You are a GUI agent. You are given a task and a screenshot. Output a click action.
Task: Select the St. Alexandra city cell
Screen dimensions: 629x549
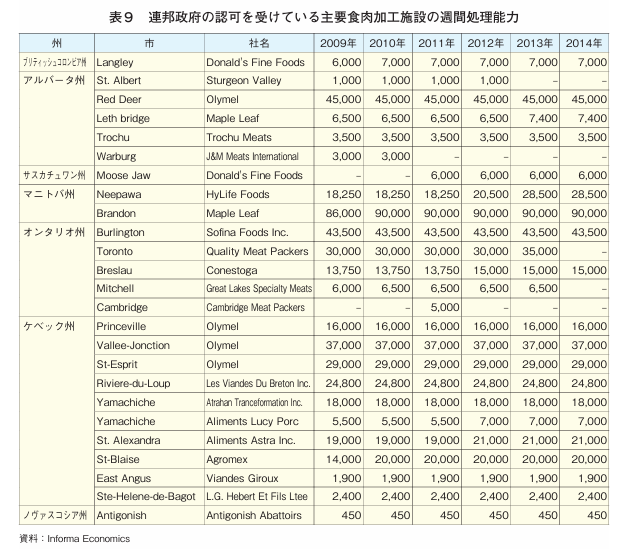149,440
